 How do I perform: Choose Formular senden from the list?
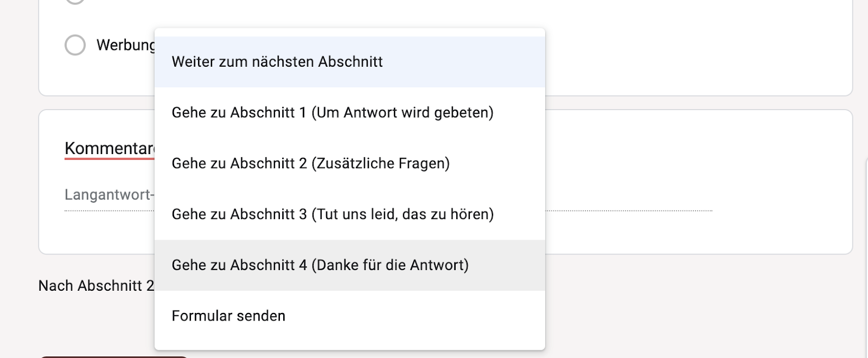coord(228,316)
